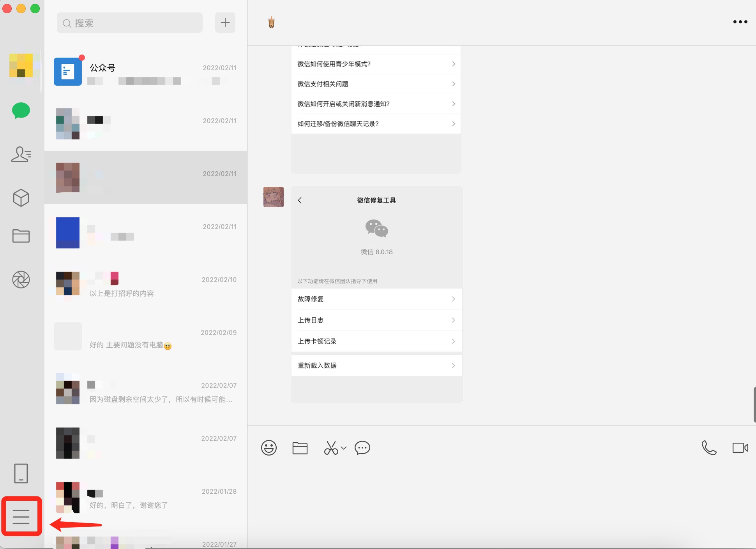Expand the screenshot options dropdown arrow

(x=344, y=448)
